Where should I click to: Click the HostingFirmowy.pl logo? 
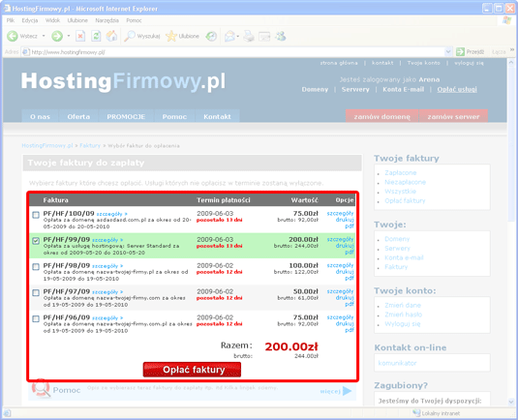tap(123, 81)
